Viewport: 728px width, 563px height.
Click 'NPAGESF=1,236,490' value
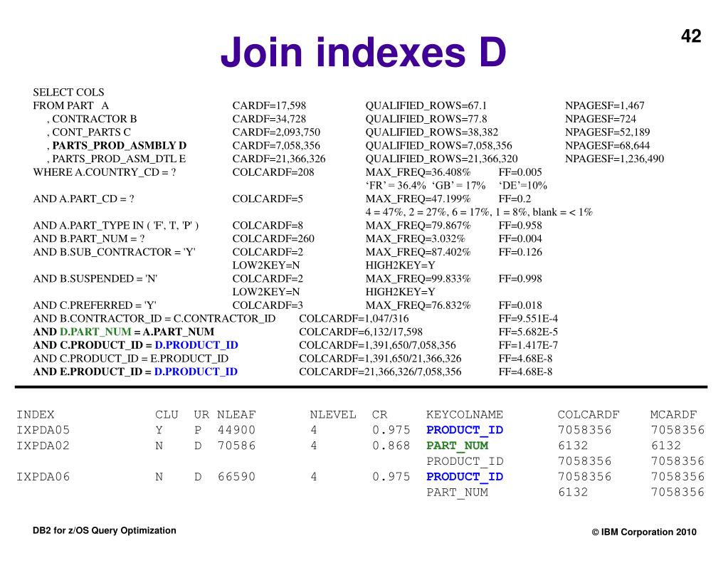pyautogui.click(x=614, y=159)
